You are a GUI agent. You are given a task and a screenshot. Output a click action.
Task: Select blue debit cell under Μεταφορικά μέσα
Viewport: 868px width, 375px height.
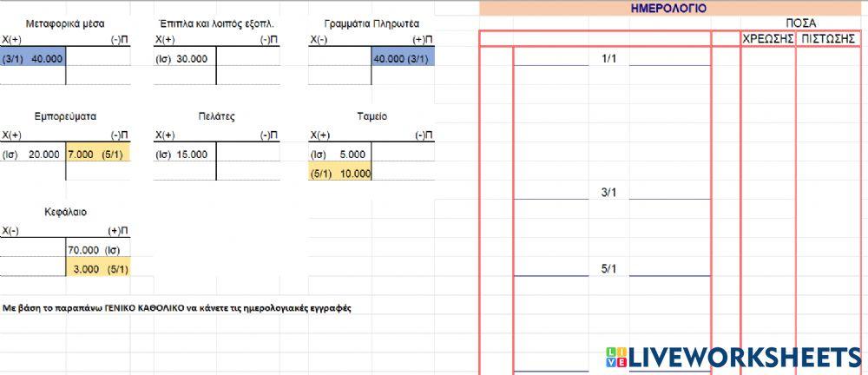pyautogui.click(x=33, y=58)
